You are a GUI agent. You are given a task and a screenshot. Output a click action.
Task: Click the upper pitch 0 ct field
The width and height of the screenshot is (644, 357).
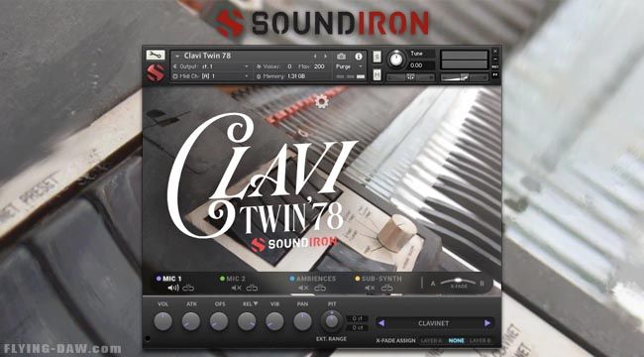(357, 318)
